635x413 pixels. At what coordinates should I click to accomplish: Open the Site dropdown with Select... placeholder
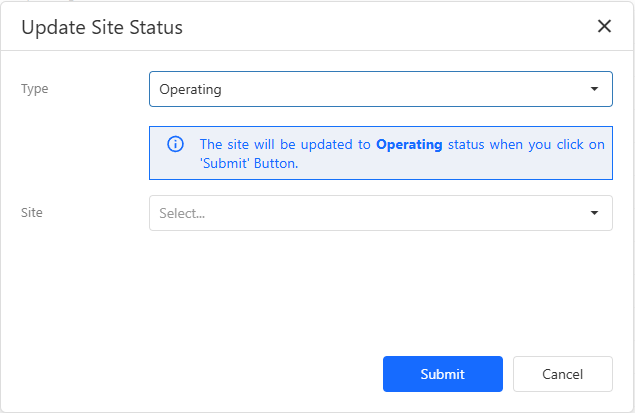point(381,213)
